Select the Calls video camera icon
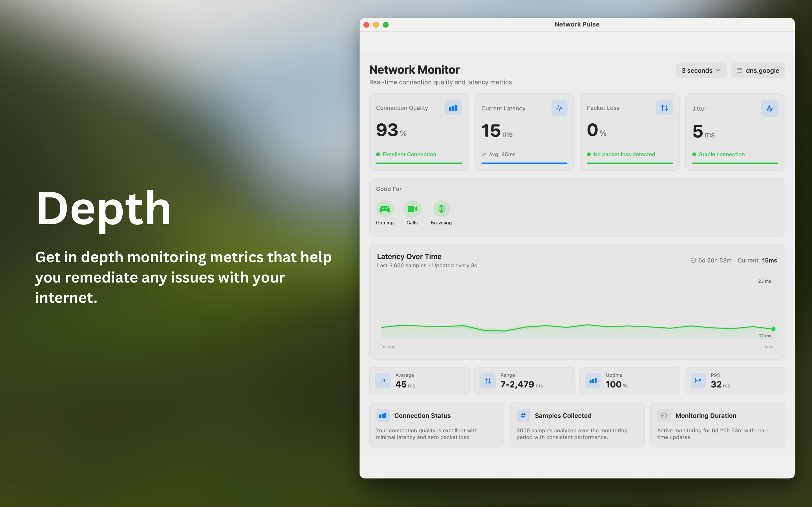Screen dimensions: 812x507 pyautogui.click(x=412, y=209)
